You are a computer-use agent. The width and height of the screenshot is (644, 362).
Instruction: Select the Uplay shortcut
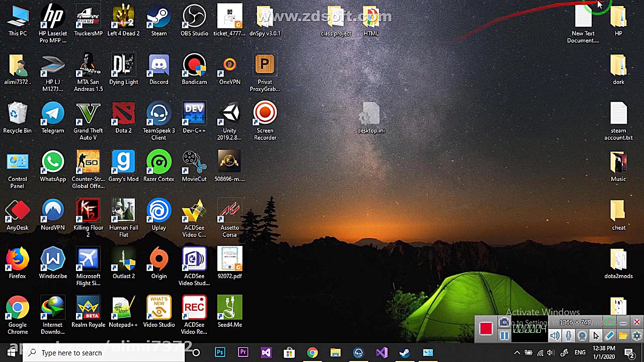[x=159, y=215]
